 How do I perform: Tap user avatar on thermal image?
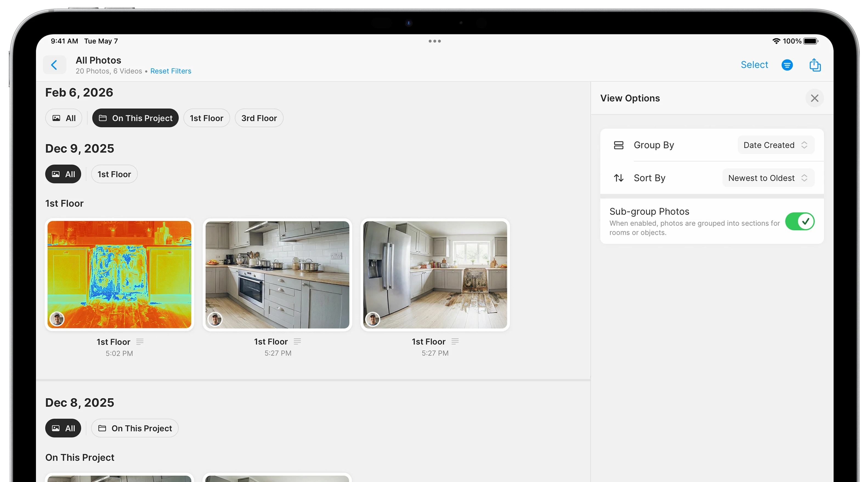[57, 319]
